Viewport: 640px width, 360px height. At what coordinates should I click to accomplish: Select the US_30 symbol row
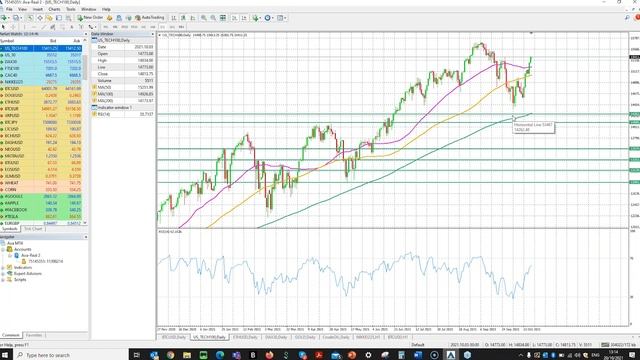41,55
